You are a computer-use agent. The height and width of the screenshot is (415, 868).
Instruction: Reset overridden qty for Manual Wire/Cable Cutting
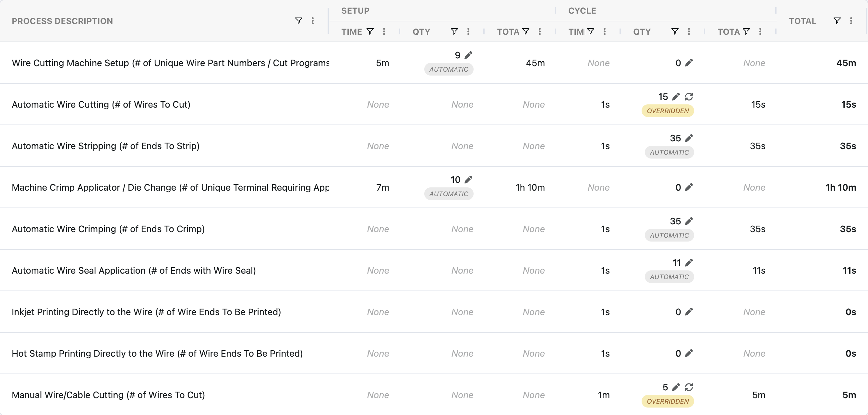689,387
